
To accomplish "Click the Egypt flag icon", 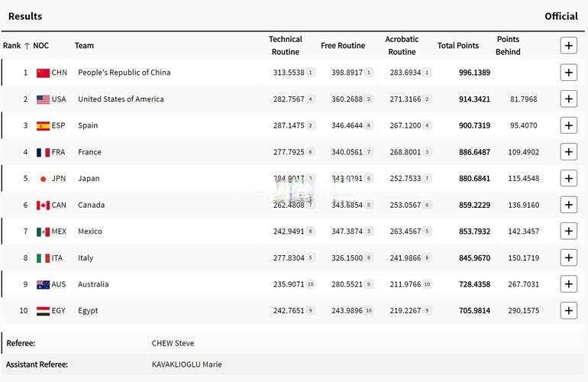I will click(43, 311).
